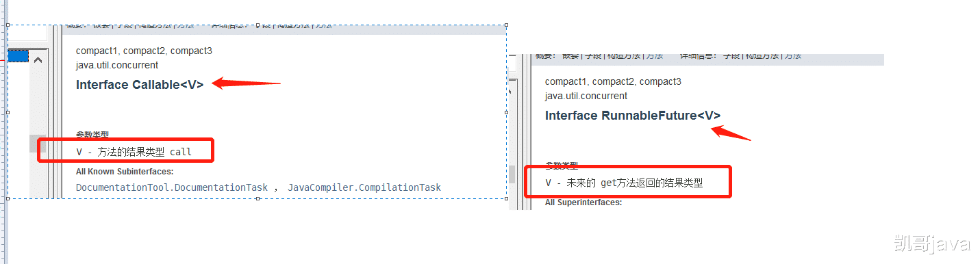Click the '参数类型' label on the Callable page

[x=92, y=135]
